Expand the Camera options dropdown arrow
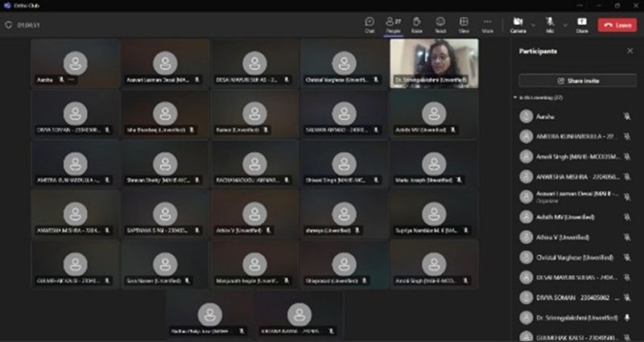This screenshot has height=342, width=644. (x=531, y=24)
